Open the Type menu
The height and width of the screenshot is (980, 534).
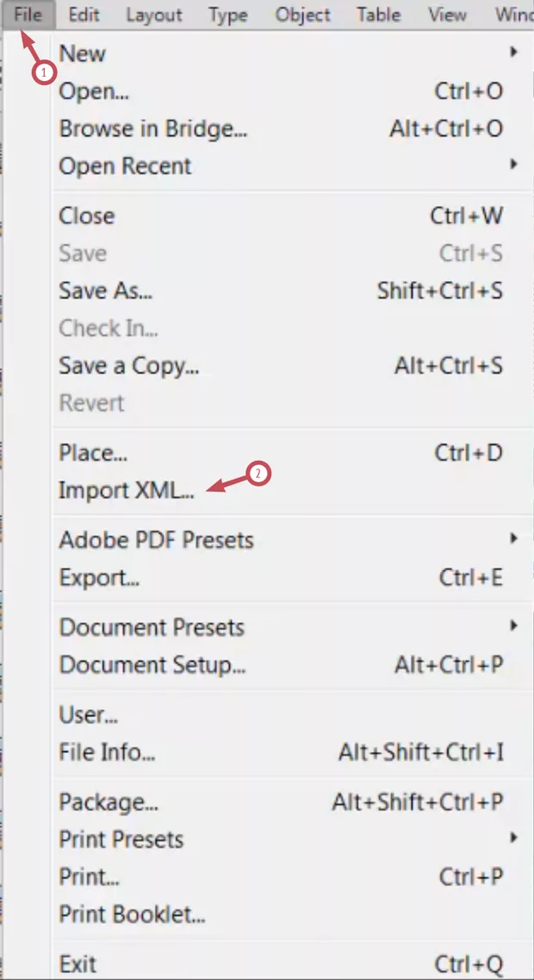click(x=228, y=15)
